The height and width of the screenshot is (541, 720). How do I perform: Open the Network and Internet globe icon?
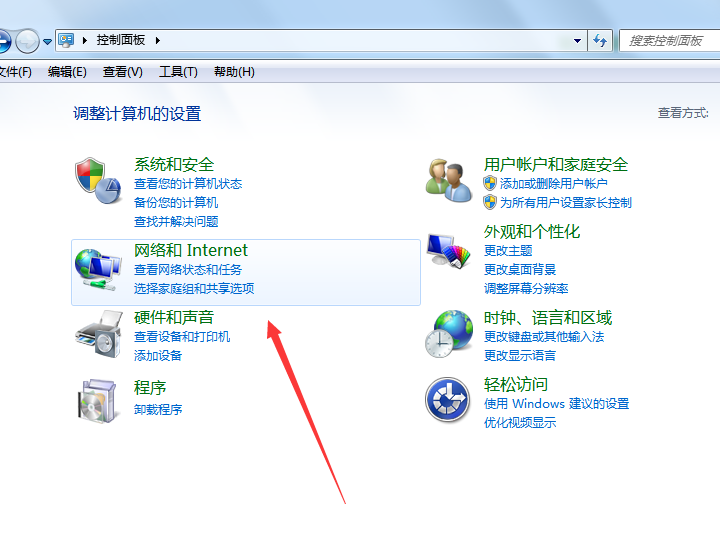click(x=98, y=269)
